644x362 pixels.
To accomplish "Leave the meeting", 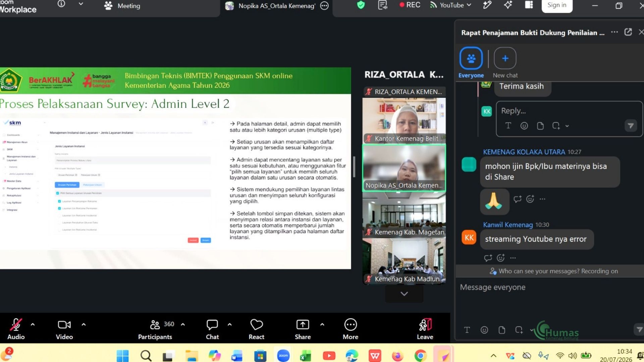I will point(425,329).
